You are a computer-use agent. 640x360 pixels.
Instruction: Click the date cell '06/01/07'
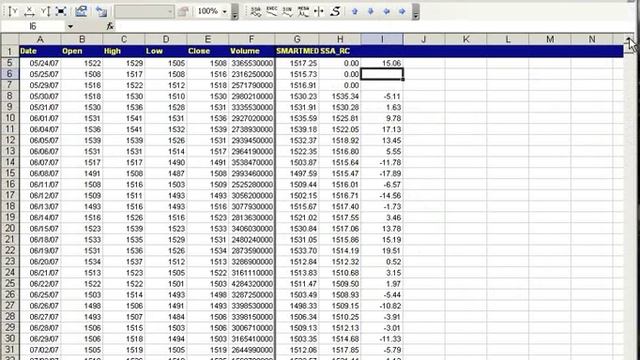(40, 118)
